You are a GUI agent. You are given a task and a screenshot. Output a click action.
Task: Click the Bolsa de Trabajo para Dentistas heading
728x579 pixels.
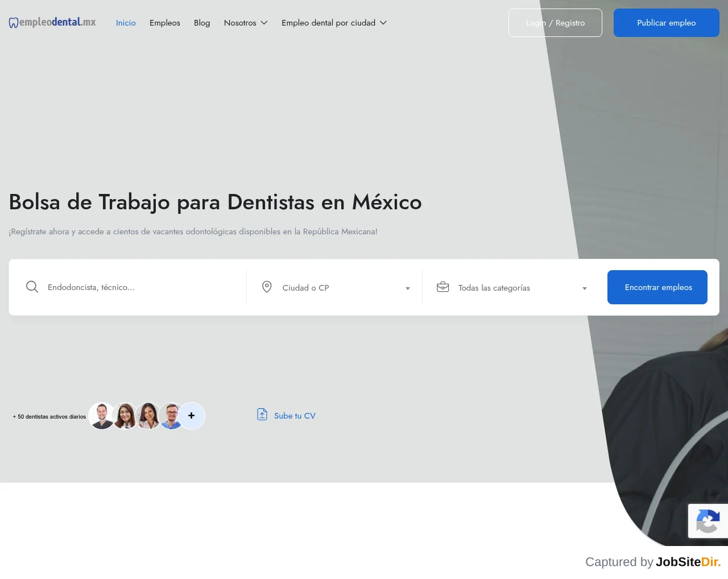point(216,202)
